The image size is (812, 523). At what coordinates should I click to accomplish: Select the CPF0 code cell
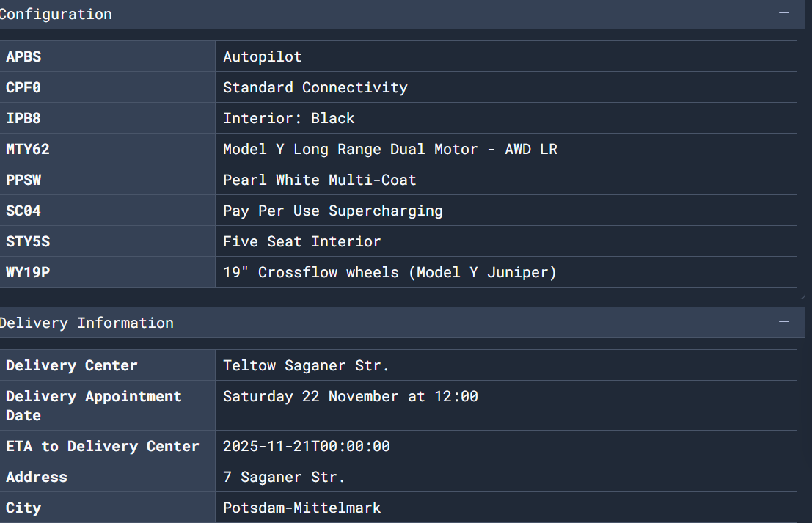(x=108, y=87)
